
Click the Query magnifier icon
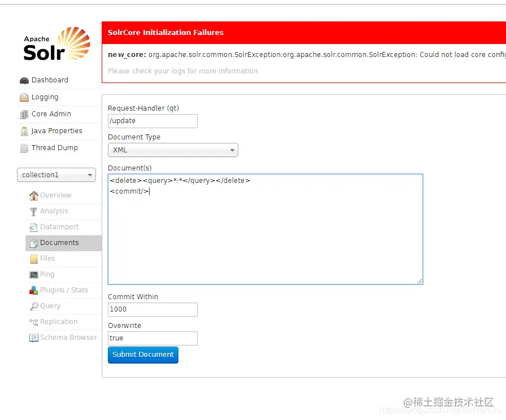pos(33,306)
